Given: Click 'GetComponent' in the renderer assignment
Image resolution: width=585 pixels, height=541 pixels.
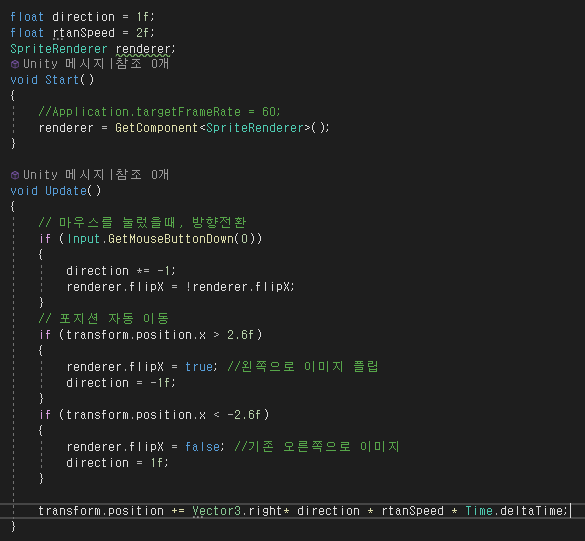Looking at the screenshot, I should [156, 128].
